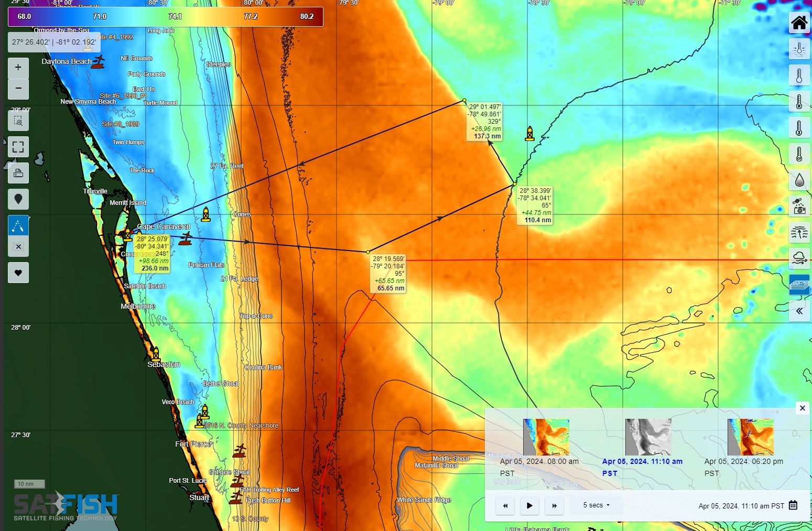
Task: Select the satellite camera imagery layer
Action: coord(799,207)
